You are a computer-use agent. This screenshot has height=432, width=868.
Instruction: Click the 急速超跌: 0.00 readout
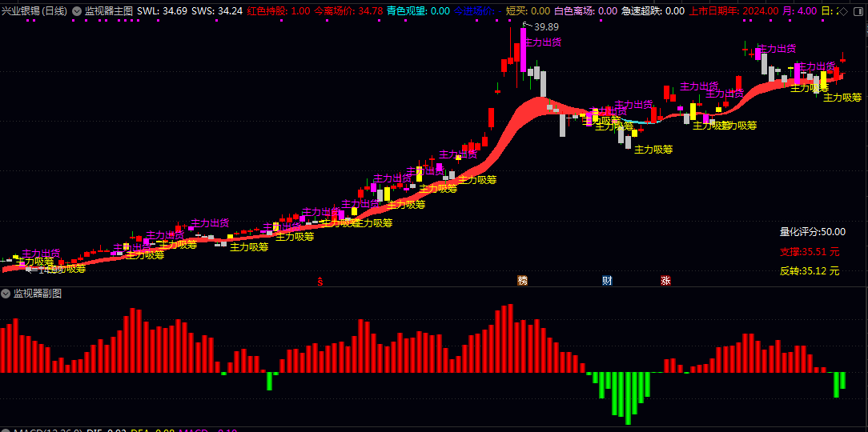click(x=653, y=10)
